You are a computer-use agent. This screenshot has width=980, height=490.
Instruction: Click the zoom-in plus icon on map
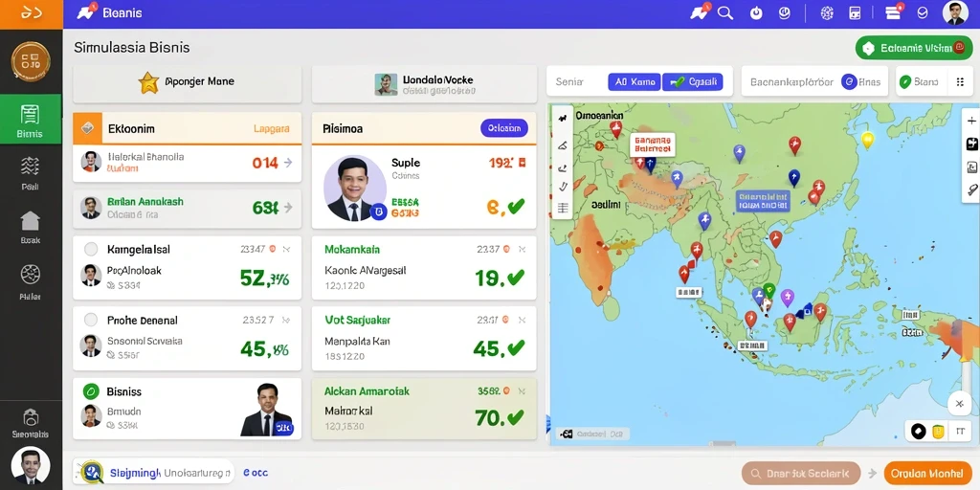point(971,122)
